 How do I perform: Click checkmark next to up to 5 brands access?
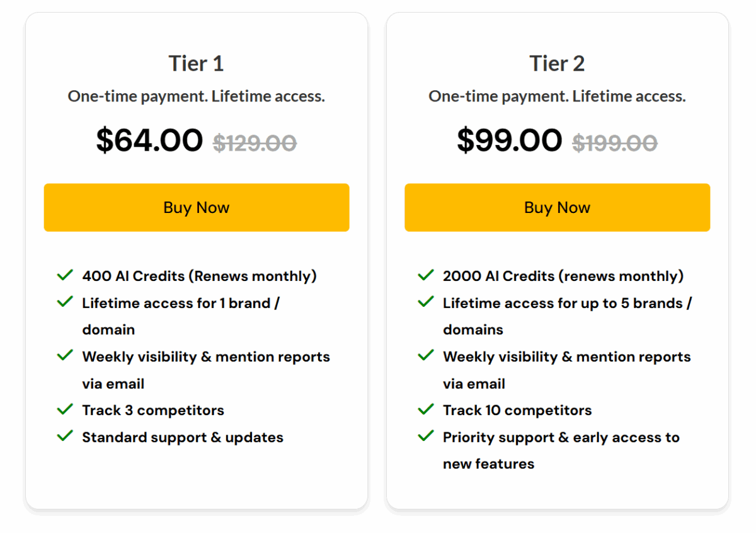[x=426, y=302]
